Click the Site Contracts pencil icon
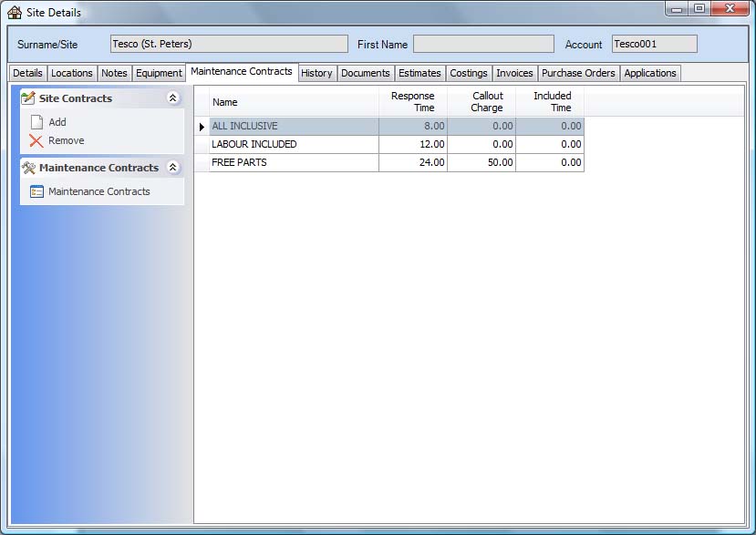Image resolution: width=756 pixels, height=535 pixels. click(28, 98)
